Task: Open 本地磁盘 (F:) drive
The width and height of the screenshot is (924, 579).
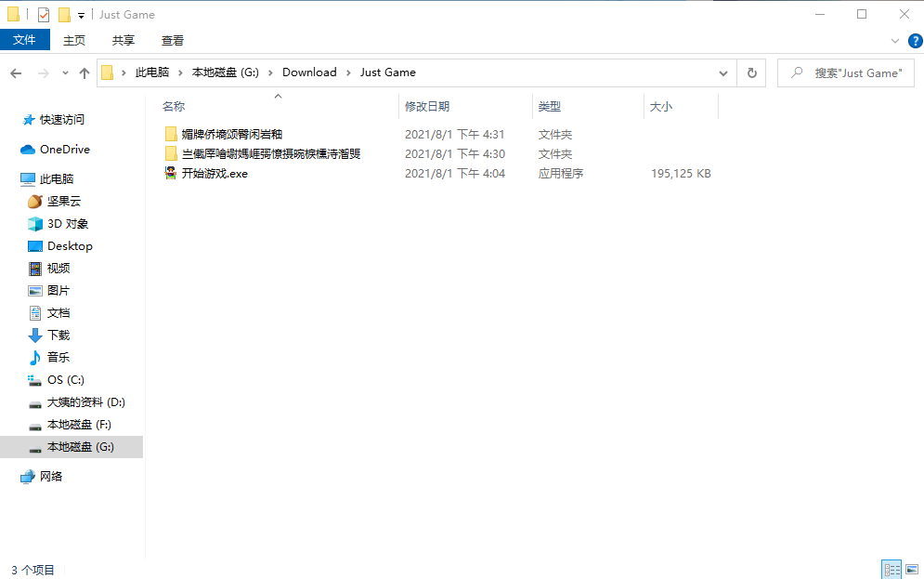Action: tap(78, 425)
